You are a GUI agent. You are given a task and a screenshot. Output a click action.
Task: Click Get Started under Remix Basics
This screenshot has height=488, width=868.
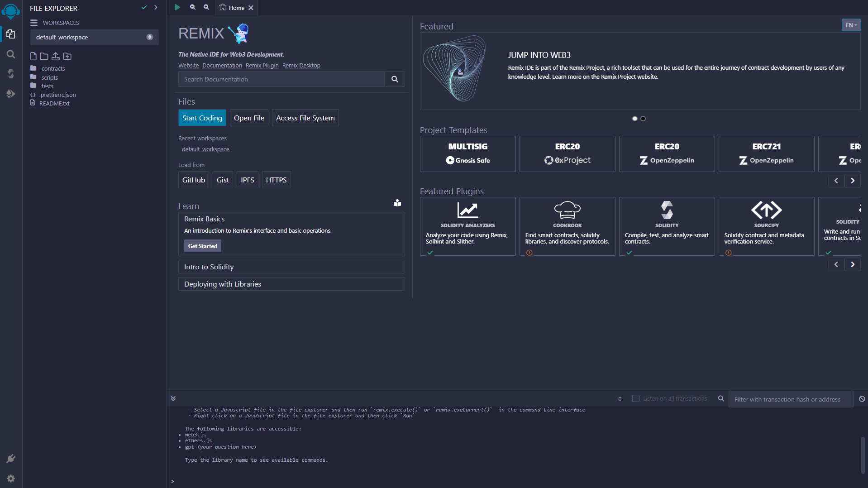(x=203, y=246)
